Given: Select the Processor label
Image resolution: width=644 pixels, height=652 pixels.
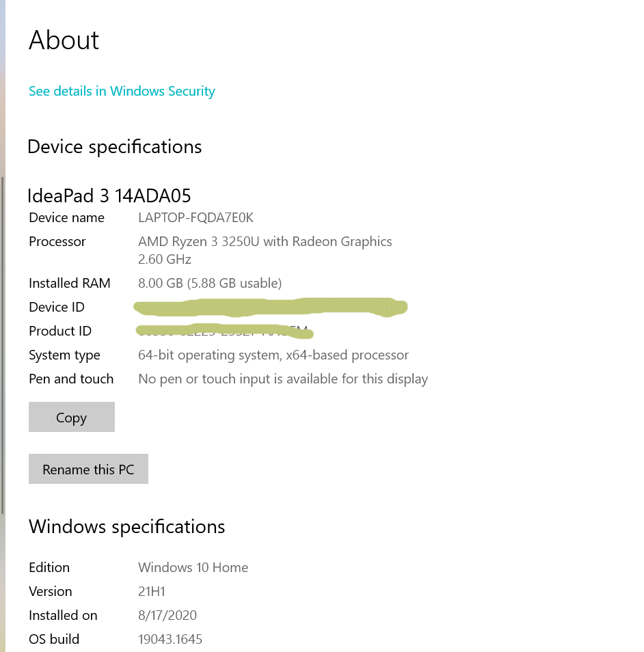Looking at the screenshot, I should [x=57, y=241].
